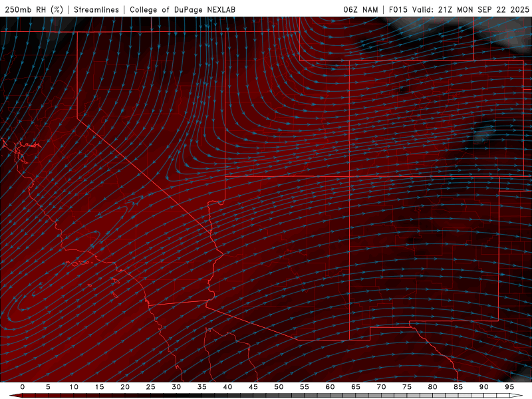Click the colorbar label "0"

click(23, 387)
